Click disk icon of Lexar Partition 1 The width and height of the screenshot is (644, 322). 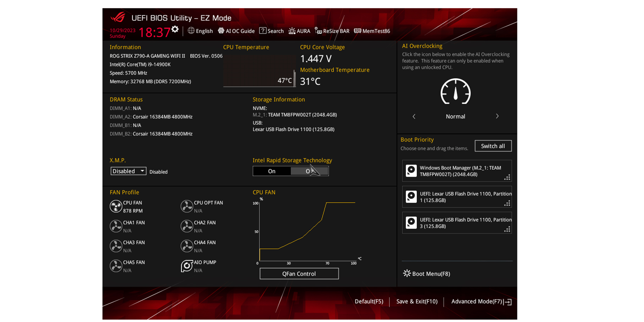(411, 197)
